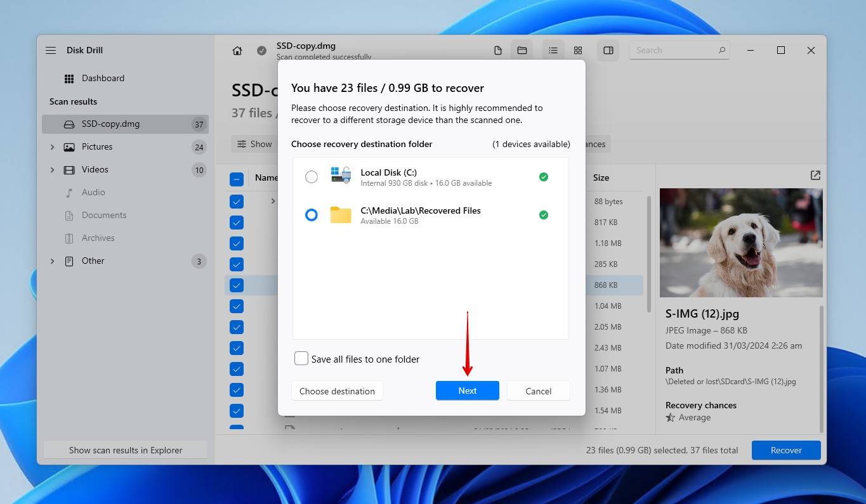Viewport: 866px width, 504px height.
Task: Select C:\Media\Lab\Recovered Files radio button
Action: tap(312, 215)
